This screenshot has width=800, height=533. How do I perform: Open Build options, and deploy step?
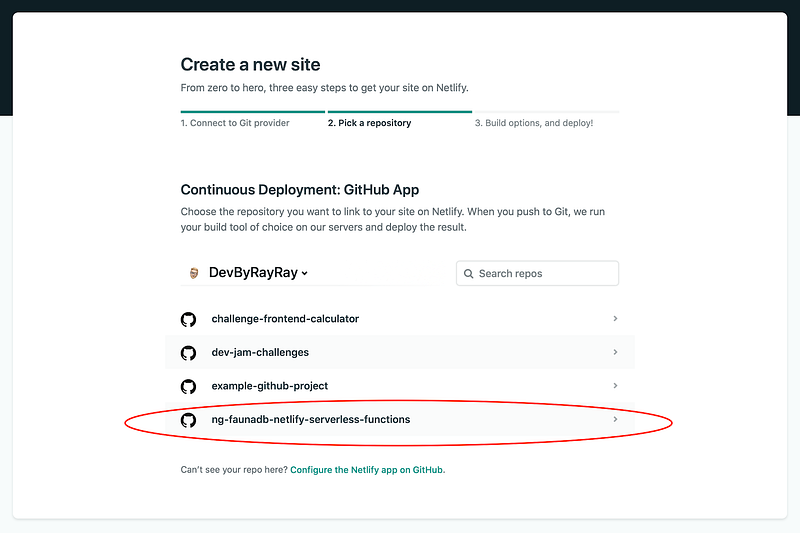534,123
